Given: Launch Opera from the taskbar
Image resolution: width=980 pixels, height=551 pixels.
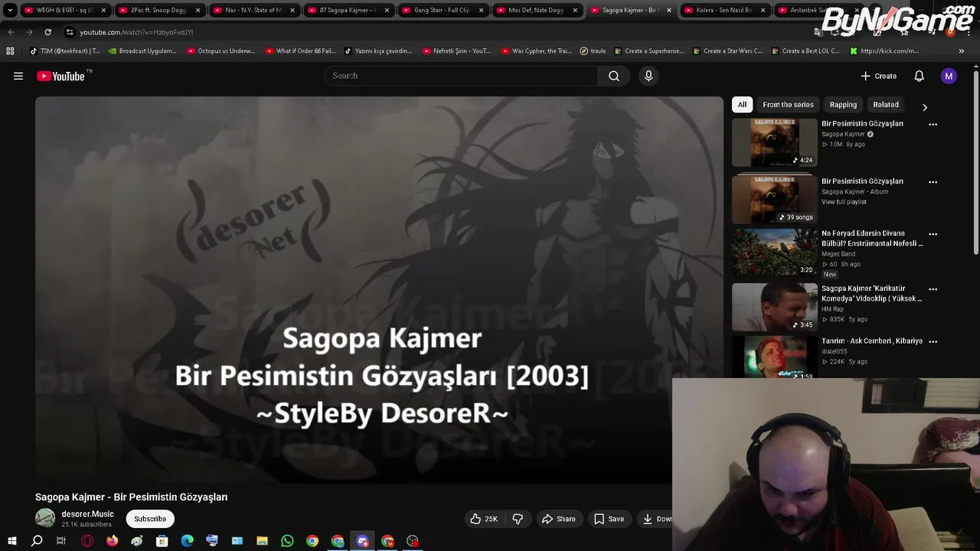Looking at the screenshot, I should tap(87, 541).
